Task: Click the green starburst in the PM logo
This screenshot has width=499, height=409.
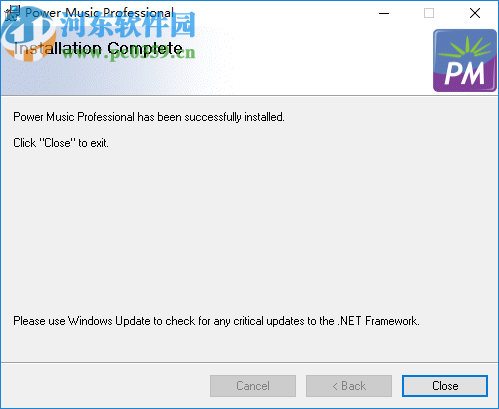Action: click(465, 47)
